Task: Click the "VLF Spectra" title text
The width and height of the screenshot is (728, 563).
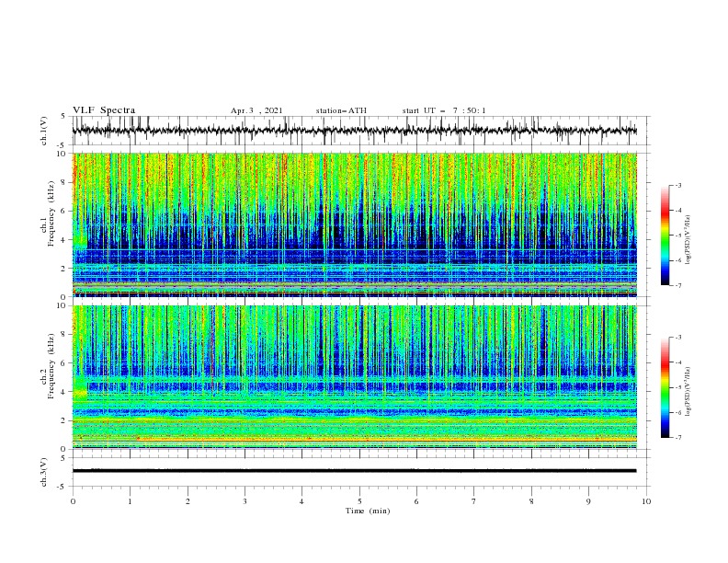Action: point(104,110)
